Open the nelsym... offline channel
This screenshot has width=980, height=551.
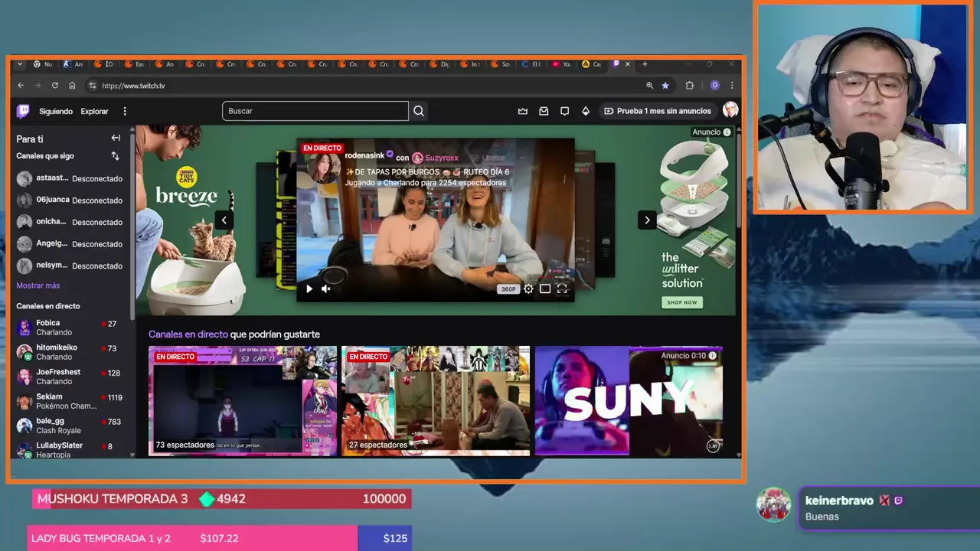[x=70, y=266]
